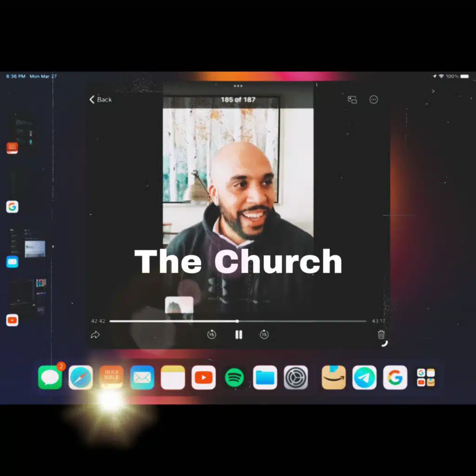The width and height of the screenshot is (476, 476).
Task: Open Messages app in dock
Action: pos(50,377)
